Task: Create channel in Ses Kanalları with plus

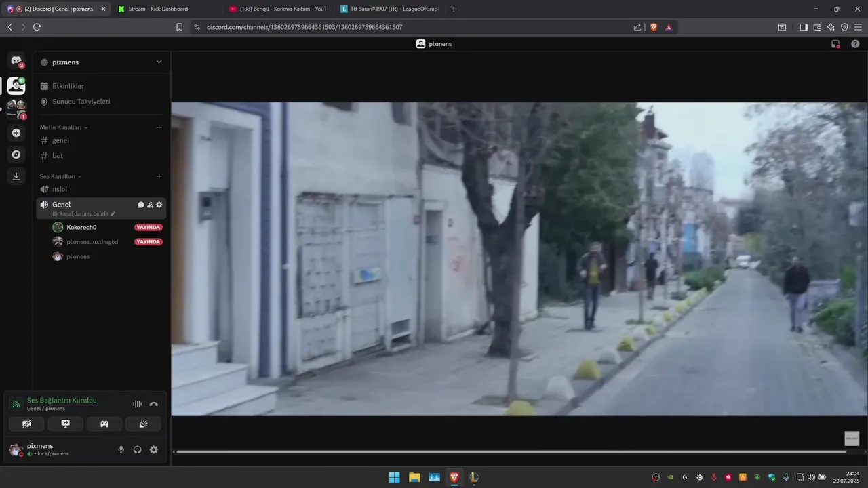Action: click(x=159, y=176)
